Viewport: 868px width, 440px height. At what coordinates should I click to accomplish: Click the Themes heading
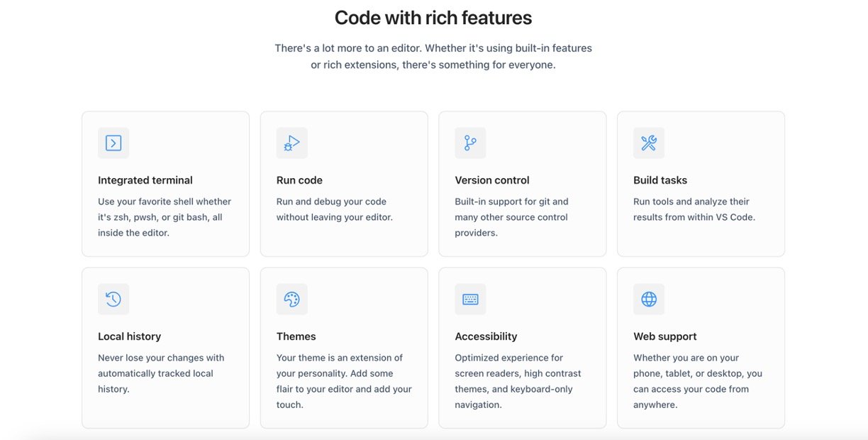click(x=296, y=336)
